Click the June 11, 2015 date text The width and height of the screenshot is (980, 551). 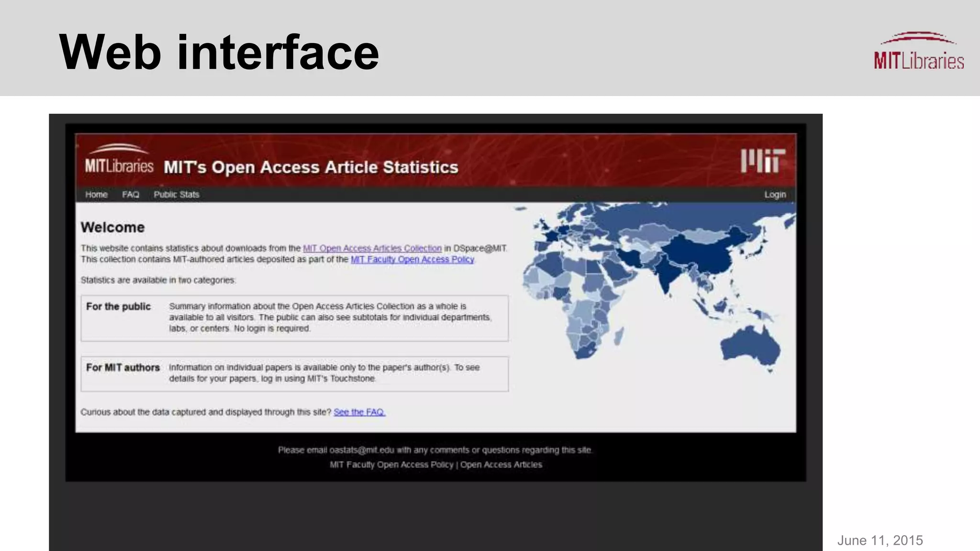[x=880, y=540]
